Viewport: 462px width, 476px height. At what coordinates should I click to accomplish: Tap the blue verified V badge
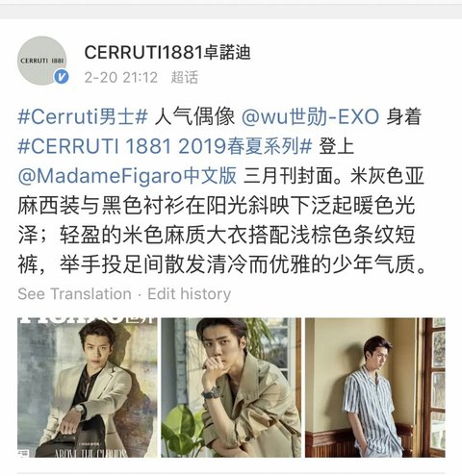click(x=61, y=77)
